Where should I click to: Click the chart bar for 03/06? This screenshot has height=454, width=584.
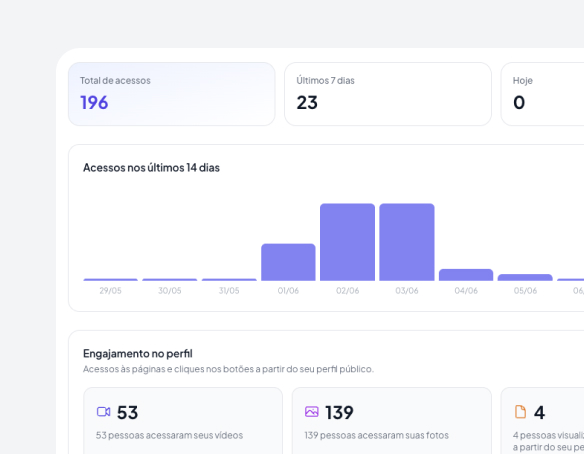tap(407, 242)
